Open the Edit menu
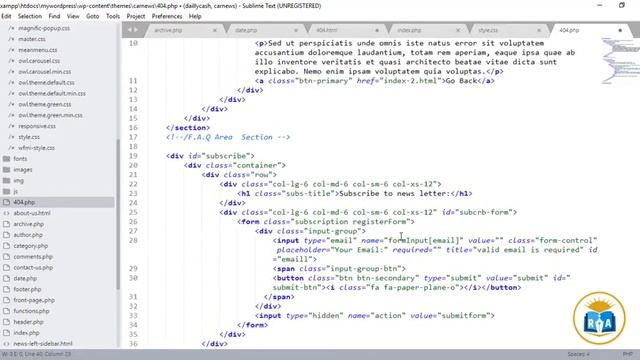Screen dimensions: 640x360 pyautogui.click(x=6, y=16)
